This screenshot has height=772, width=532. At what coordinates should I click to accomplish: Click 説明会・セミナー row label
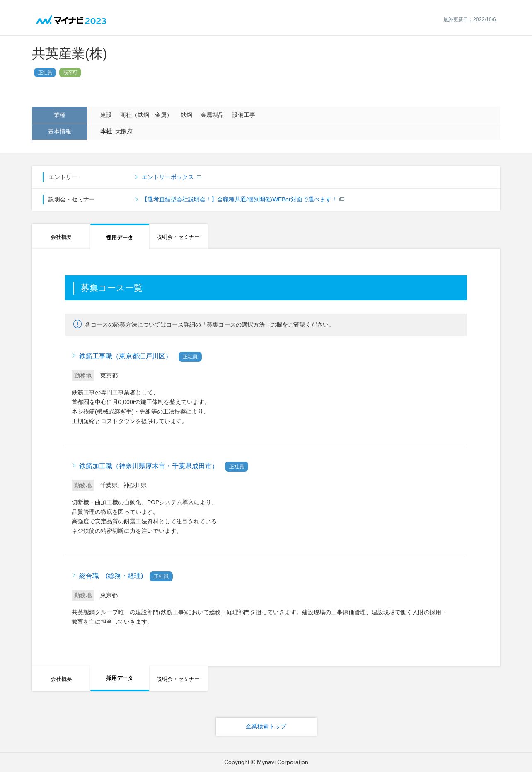coord(72,199)
